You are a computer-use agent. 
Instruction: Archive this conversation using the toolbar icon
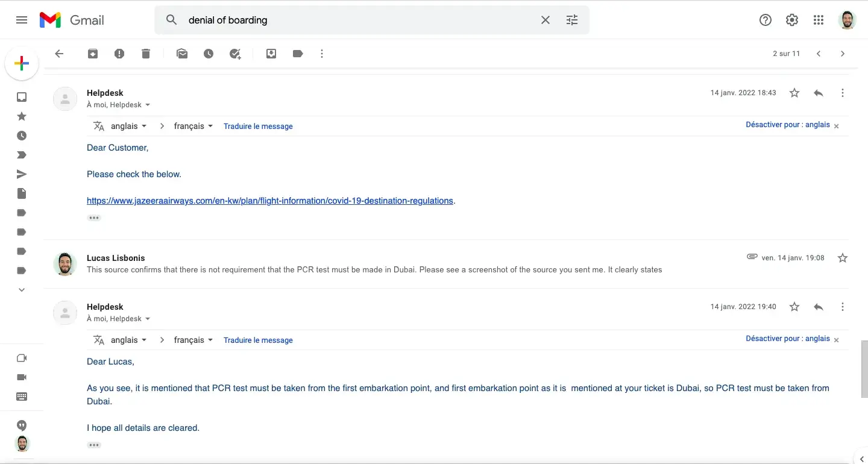[93, 54]
